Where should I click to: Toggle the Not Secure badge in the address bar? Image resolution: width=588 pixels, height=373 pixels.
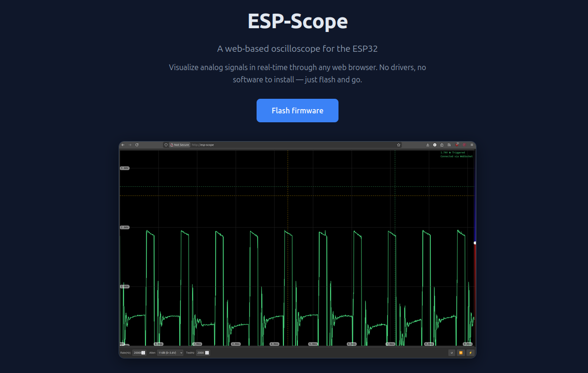pos(180,145)
